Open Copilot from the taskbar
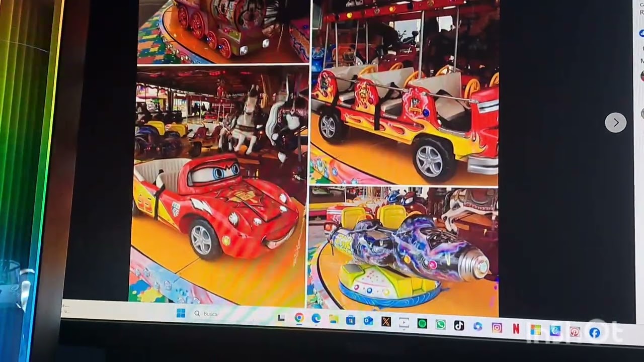The image size is (644, 362). tap(477, 326)
